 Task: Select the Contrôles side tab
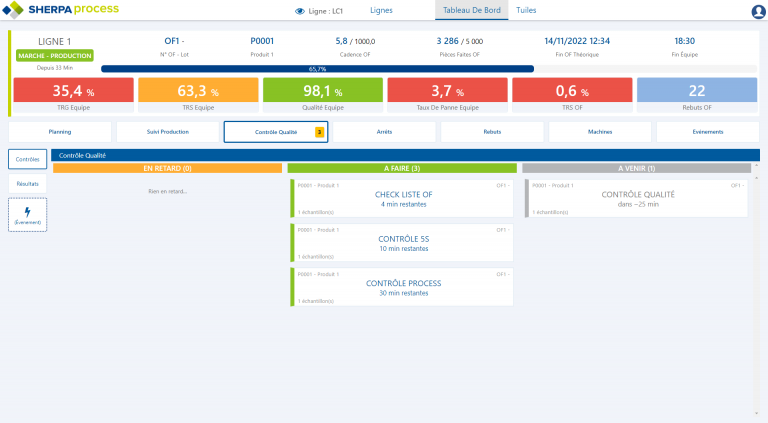tap(27, 159)
